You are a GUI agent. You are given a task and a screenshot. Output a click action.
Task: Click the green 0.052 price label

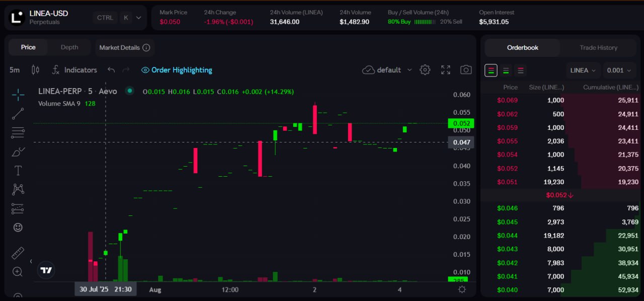tap(461, 123)
